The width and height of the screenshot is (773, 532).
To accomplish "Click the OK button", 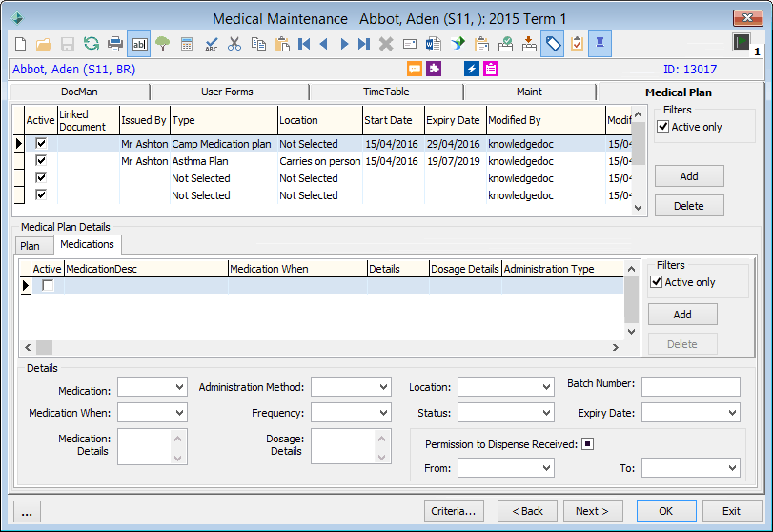I will coord(666,511).
